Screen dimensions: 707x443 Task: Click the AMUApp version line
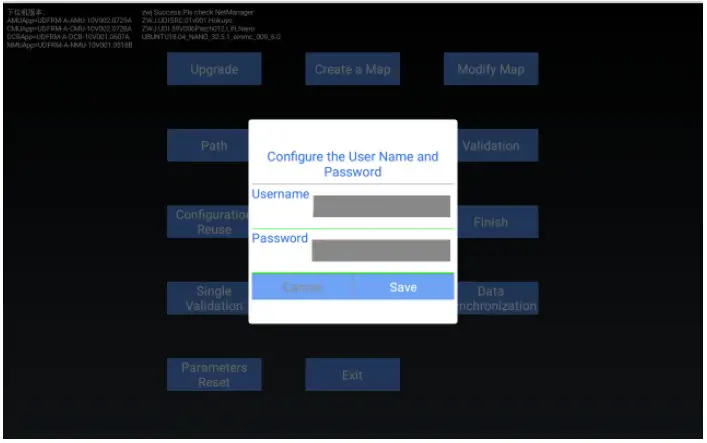[69, 20]
